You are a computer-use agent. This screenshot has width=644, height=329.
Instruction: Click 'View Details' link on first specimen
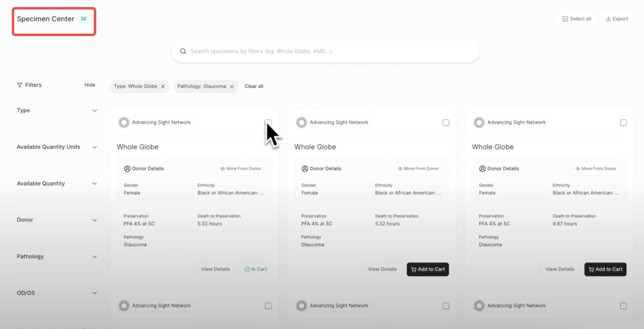tap(215, 269)
